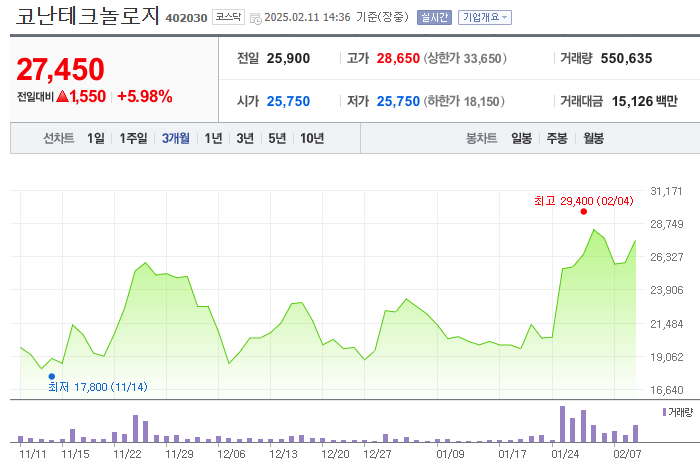The width and height of the screenshot is (700, 474).
Task: Click the 23,906 y-axis price label
Action: [x=667, y=291]
